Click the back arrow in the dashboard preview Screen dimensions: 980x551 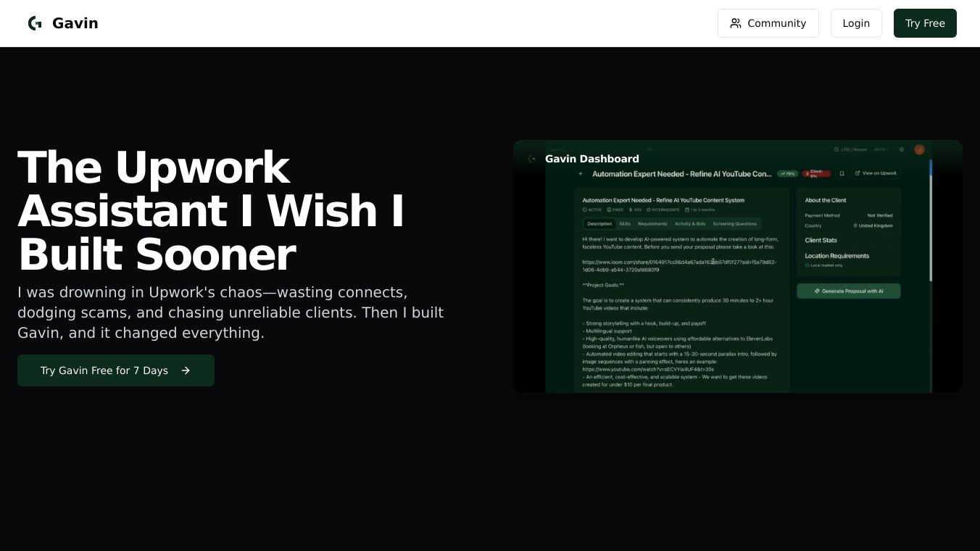click(x=581, y=174)
